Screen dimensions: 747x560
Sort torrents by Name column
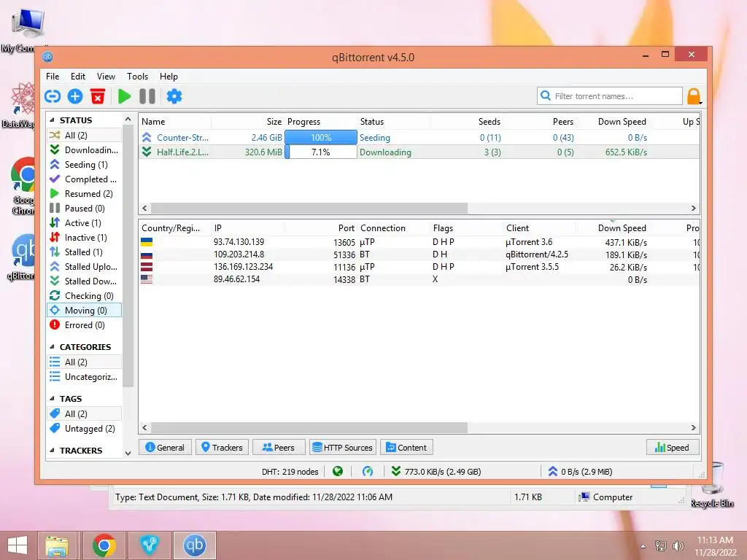[175, 122]
